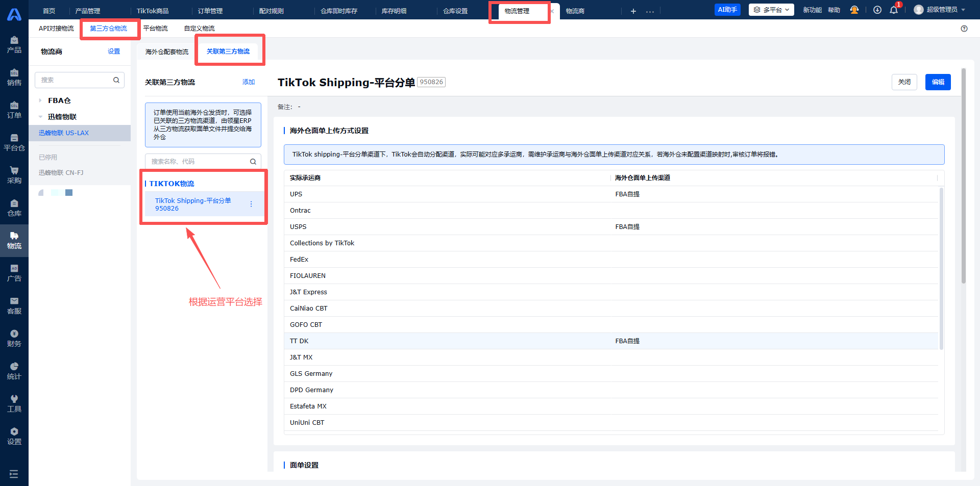Open the 客服 sidebar module
The height and width of the screenshot is (486, 980).
[14, 306]
